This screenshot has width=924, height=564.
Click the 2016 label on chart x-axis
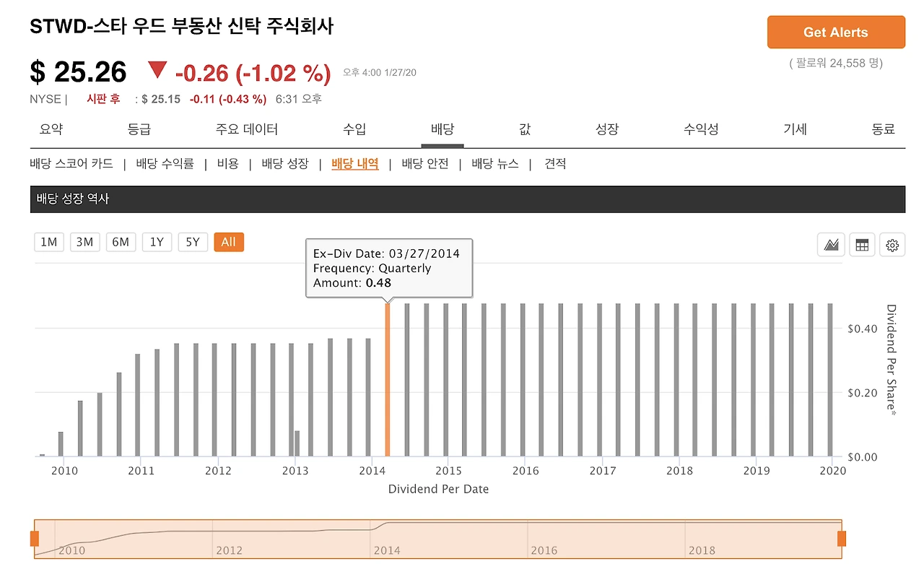[x=526, y=471]
